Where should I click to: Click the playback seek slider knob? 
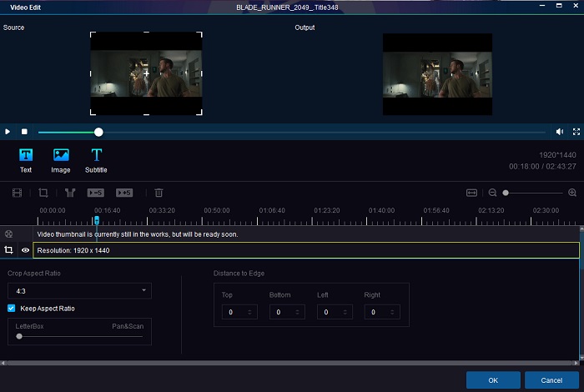pyautogui.click(x=98, y=132)
